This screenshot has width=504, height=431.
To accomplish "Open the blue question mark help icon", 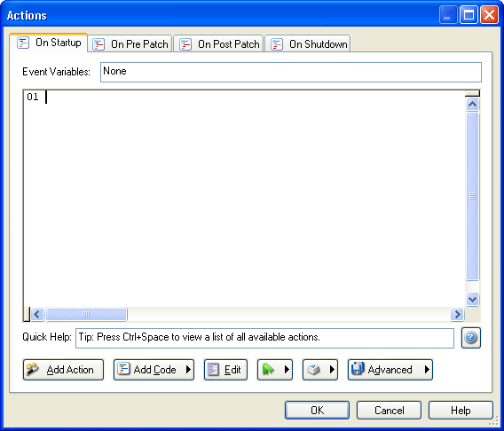I will coord(471,338).
